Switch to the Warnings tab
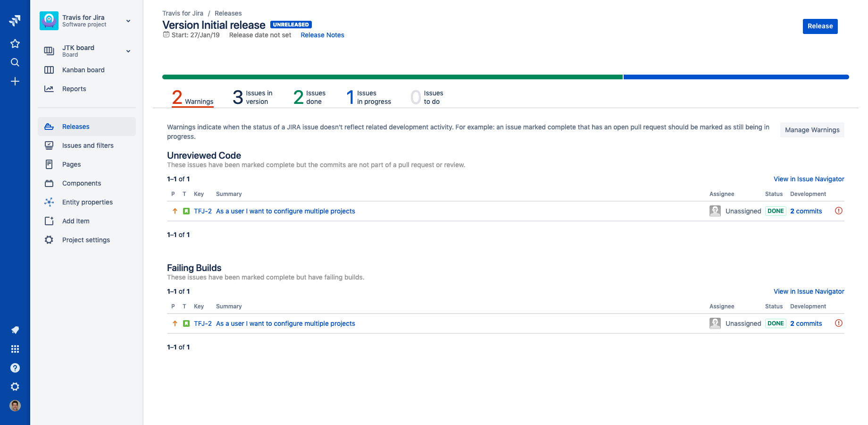The width and height of the screenshot is (868, 425). pyautogui.click(x=192, y=97)
